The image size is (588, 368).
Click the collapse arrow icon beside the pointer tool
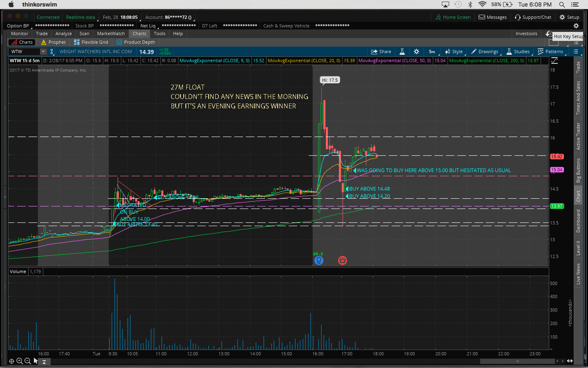point(44,361)
